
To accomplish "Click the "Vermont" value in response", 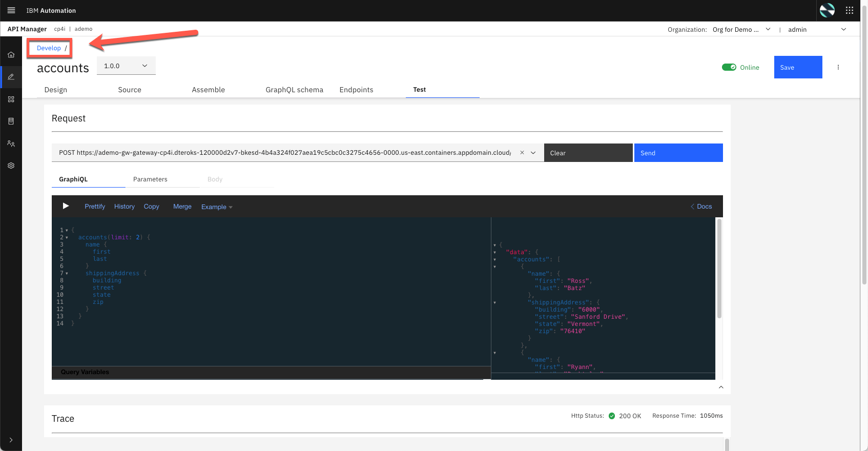I will pos(584,324).
